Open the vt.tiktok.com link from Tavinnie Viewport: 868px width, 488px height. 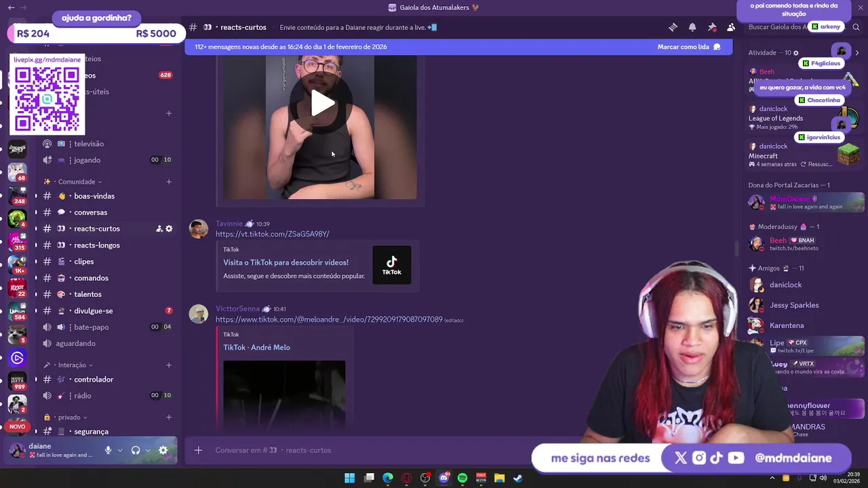click(x=273, y=234)
